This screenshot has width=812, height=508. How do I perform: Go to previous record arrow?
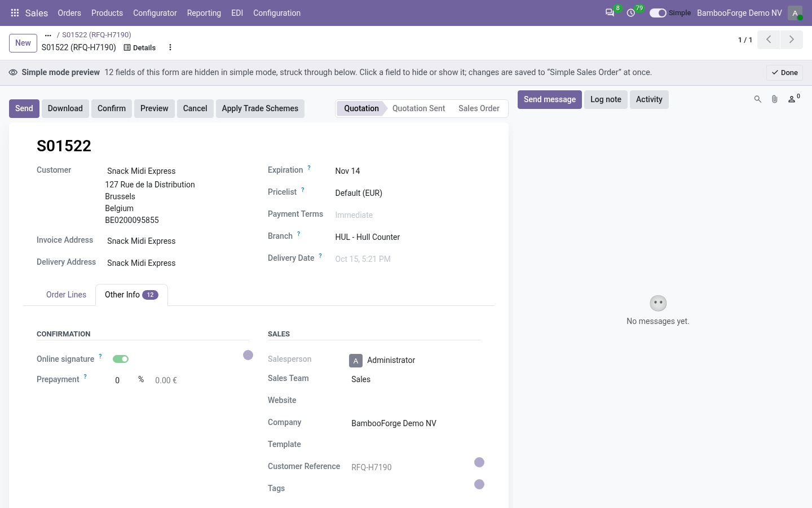tap(769, 40)
